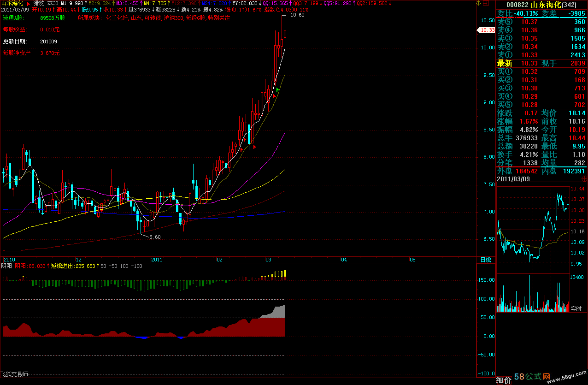588x385 pixels.
Task: Click the 换手 4.21% entry
Action: (517, 154)
